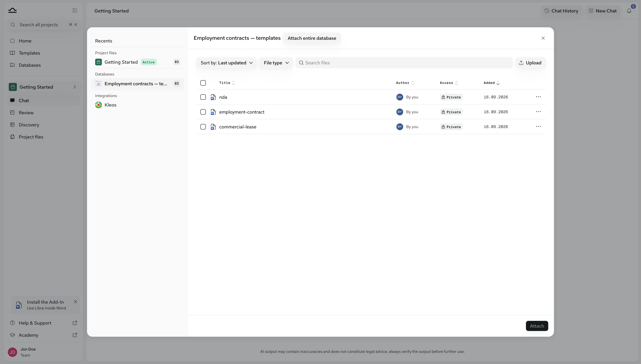Viewport: 641px width, 364px height.
Task: Open Help & Support external link icon
Action: [75, 323]
